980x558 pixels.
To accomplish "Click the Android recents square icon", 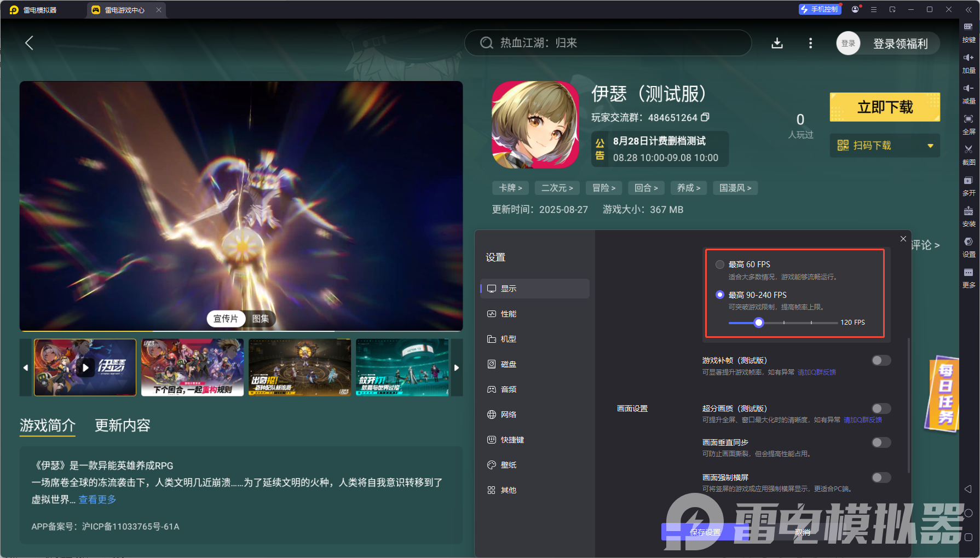I will pyautogui.click(x=968, y=537).
